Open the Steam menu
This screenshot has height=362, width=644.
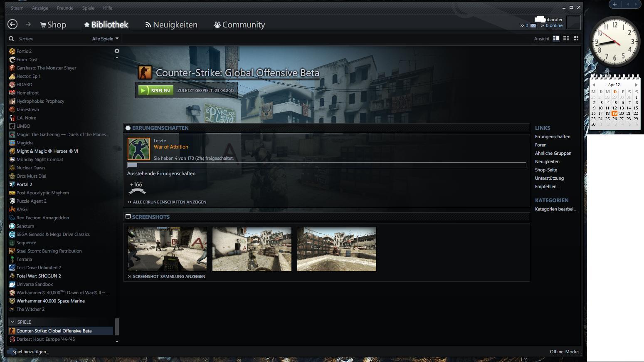[x=17, y=8]
